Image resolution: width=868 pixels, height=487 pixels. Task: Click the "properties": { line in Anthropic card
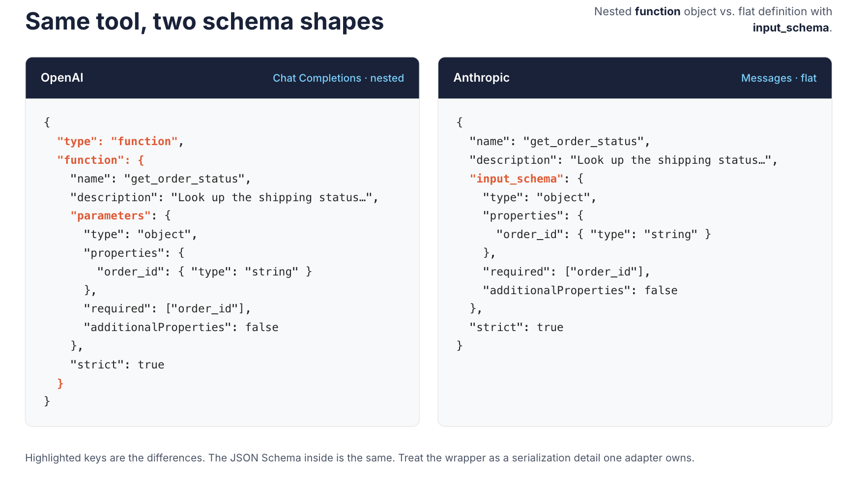[533, 216]
